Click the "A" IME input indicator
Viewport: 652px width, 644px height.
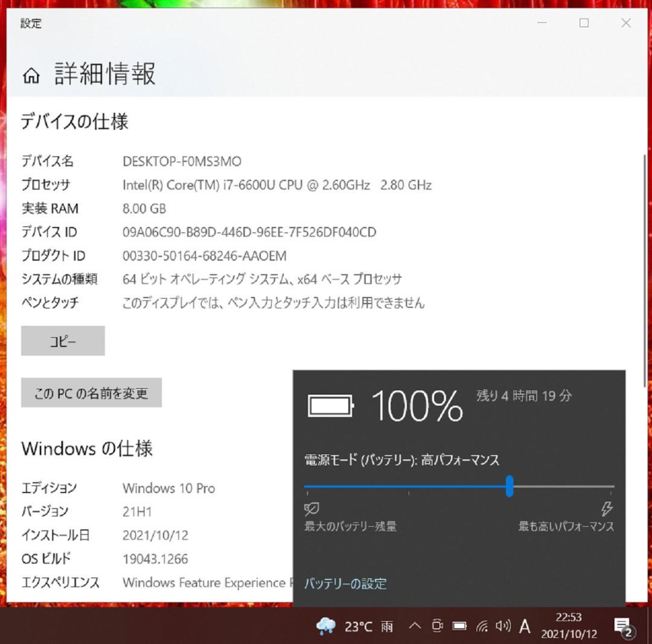coord(525,626)
